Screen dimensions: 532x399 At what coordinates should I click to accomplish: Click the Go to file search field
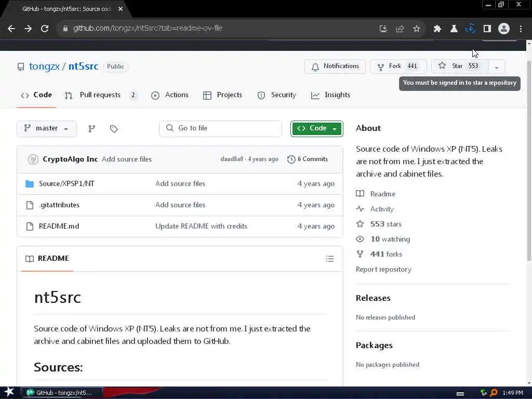point(220,128)
